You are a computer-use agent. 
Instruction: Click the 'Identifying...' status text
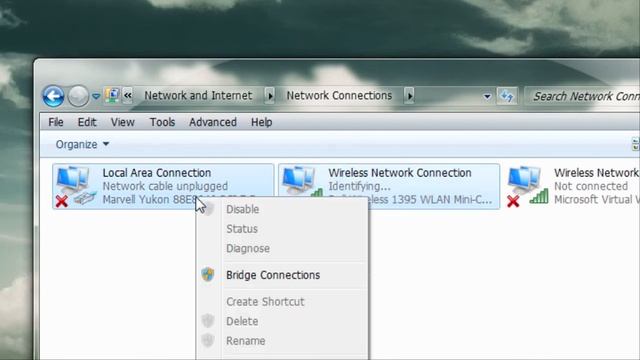pos(359,186)
